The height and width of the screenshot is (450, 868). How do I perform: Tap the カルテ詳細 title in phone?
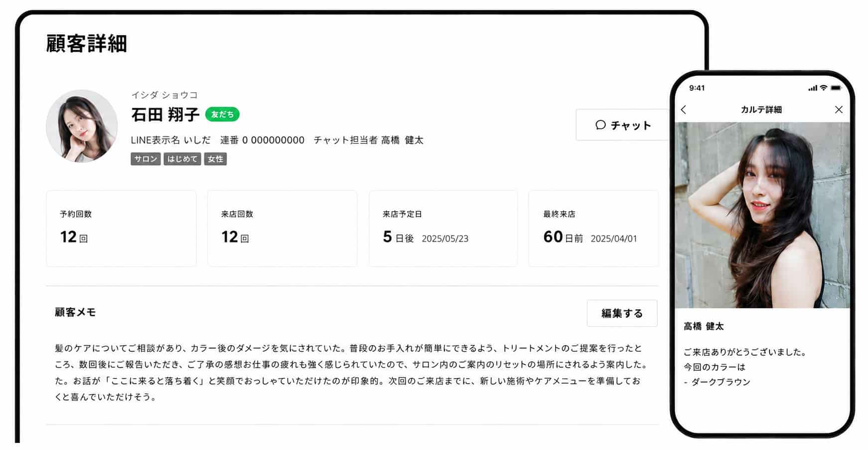click(761, 110)
